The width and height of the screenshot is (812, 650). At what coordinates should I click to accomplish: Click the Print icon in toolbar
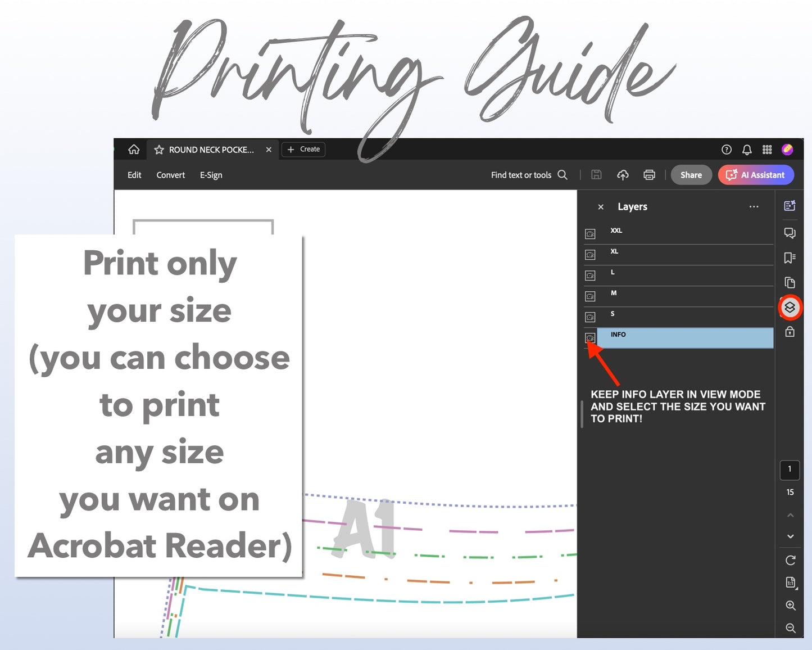tap(649, 175)
